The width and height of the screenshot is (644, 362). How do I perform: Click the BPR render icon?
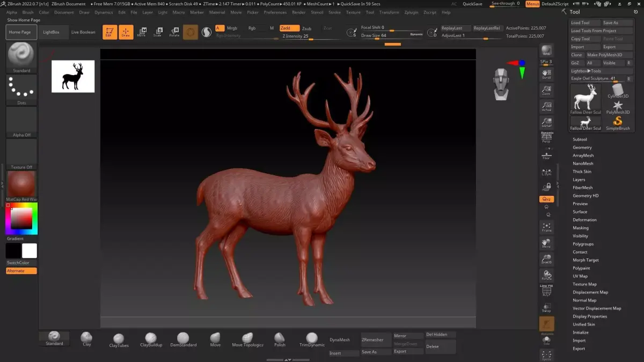click(x=546, y=51)
